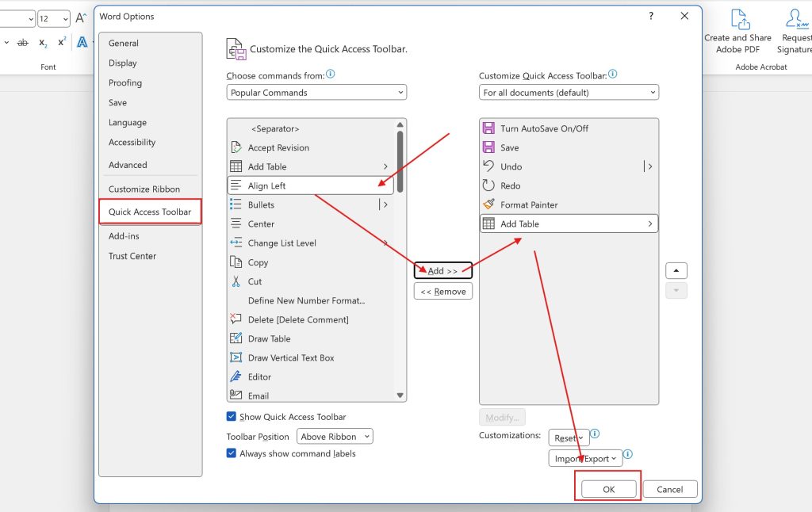This screenshot has height=512, width=812.
Task: Open the Popular Commands dropdown
Action: pyautogui.click(x=316, y=92)
